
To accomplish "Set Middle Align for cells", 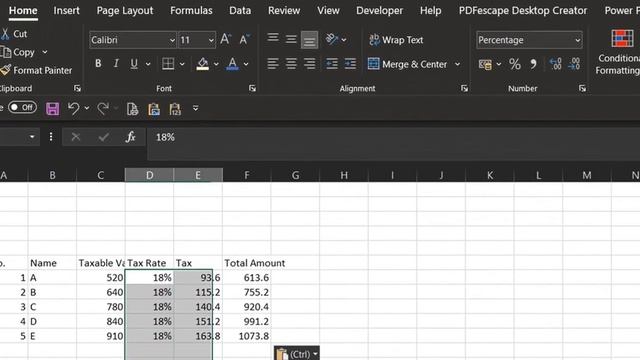I will pyautogui.click(x=291, y=39).
